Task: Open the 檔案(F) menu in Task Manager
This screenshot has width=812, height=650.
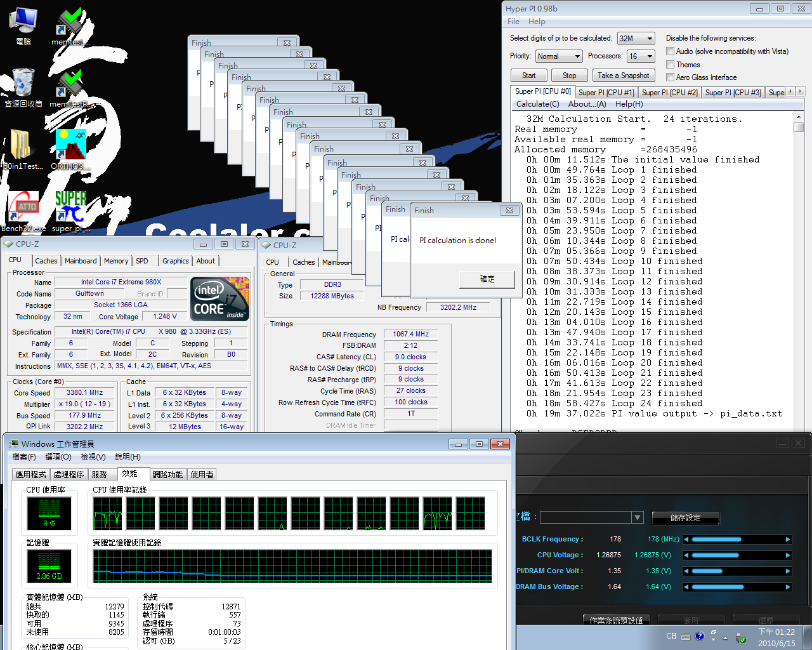Action: pyautogui.click(x=24, y=457)
